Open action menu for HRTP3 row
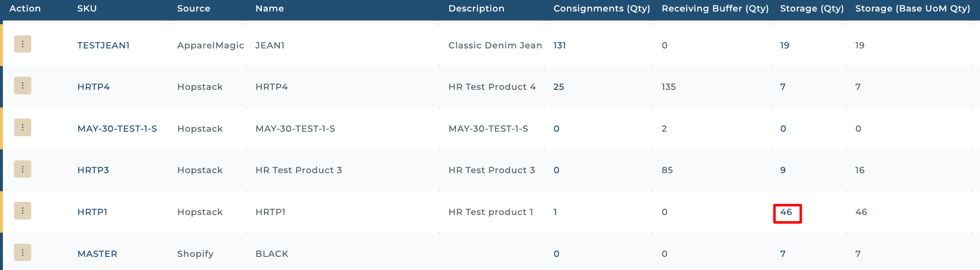The height and width of the screenshot is (270, 980). click(23, 169)
